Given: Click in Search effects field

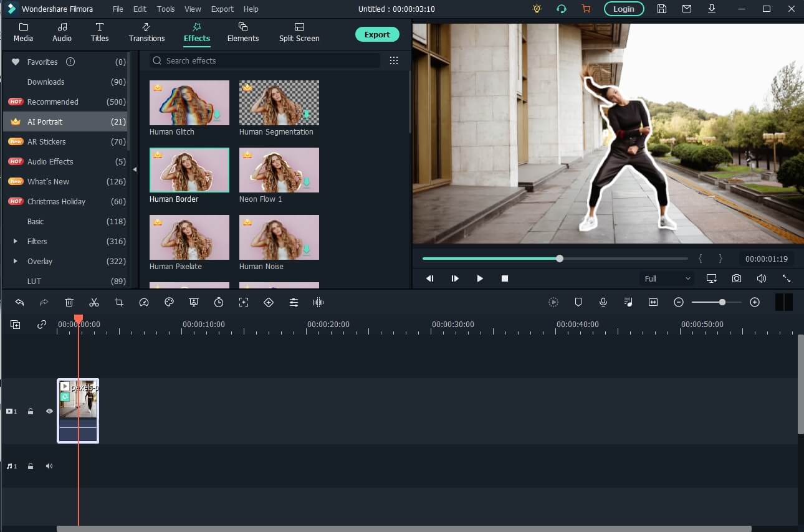Looking at the screenshot, I should point(265,60).
